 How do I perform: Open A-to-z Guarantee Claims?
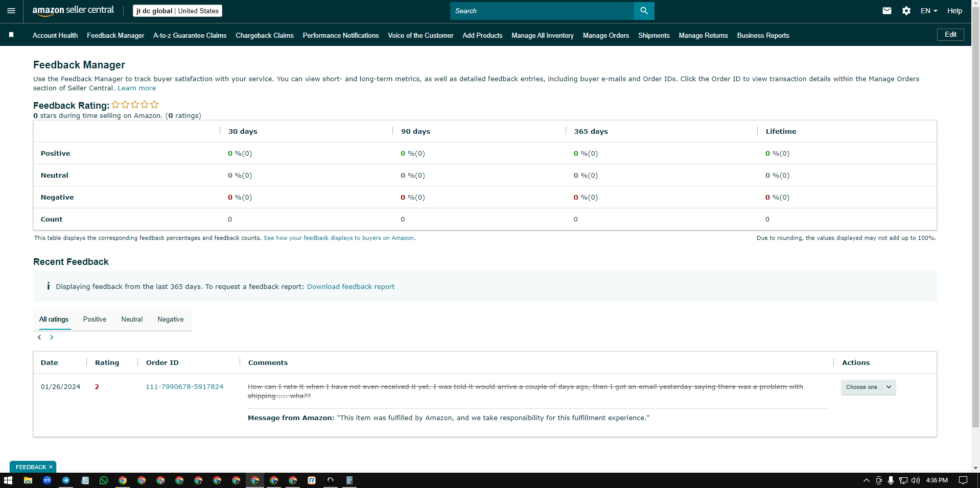click(190, 35)
